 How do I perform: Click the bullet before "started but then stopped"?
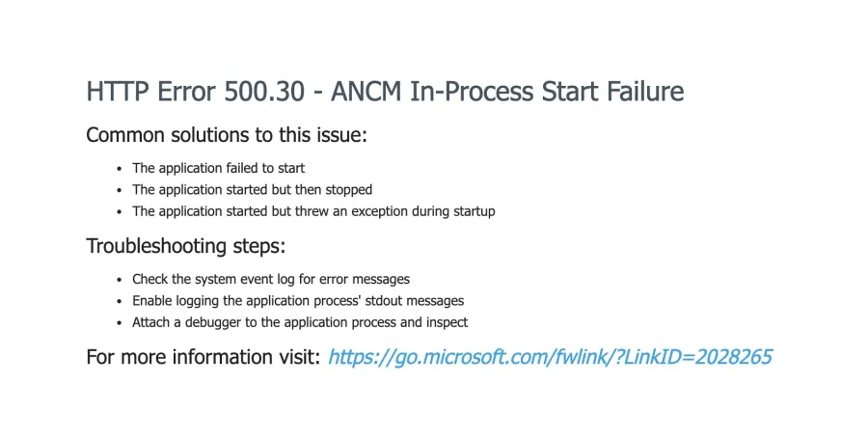(x=119, y=190)
